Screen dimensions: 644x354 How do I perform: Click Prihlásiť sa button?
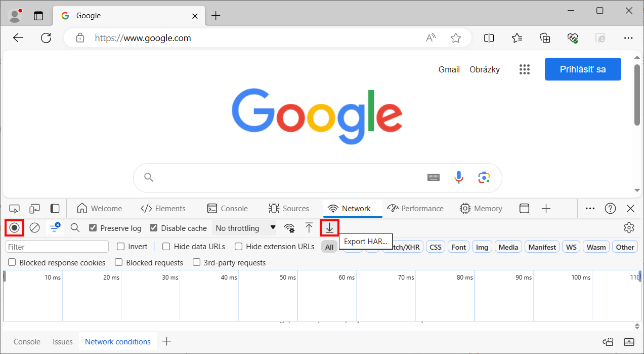[583, 69]
